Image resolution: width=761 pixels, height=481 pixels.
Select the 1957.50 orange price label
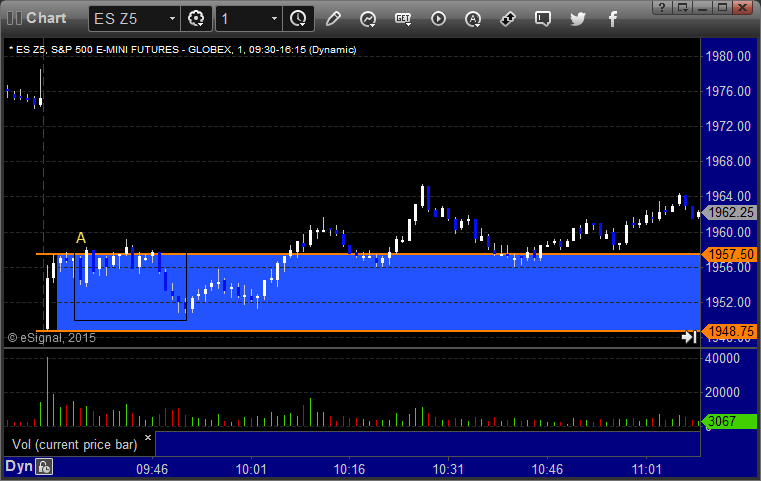point(729,254)
